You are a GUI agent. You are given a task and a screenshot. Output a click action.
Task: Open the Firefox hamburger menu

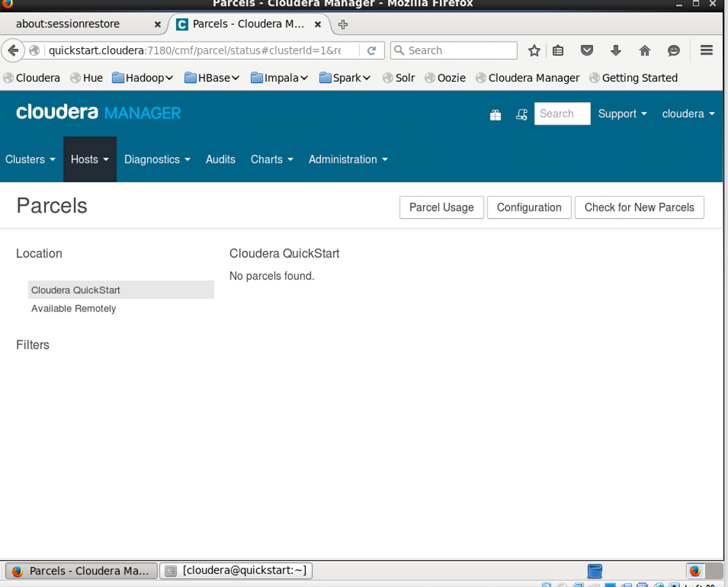707,50
